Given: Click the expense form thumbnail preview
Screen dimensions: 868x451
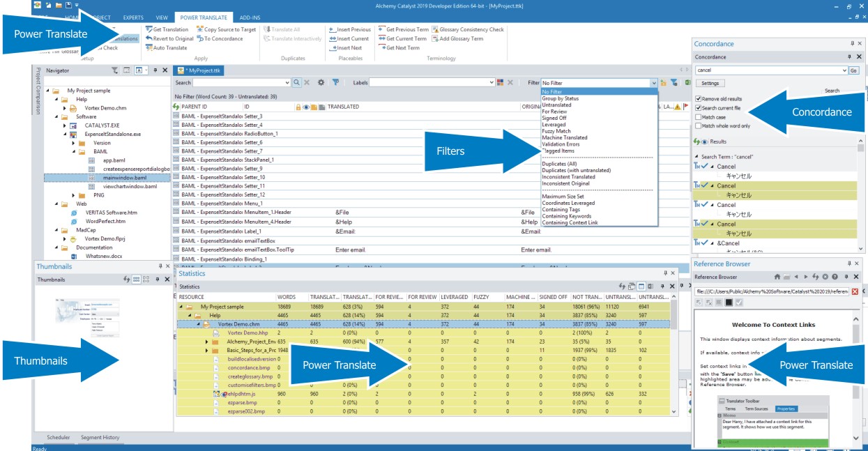Looking at the screenshot, I should (89, 319).
